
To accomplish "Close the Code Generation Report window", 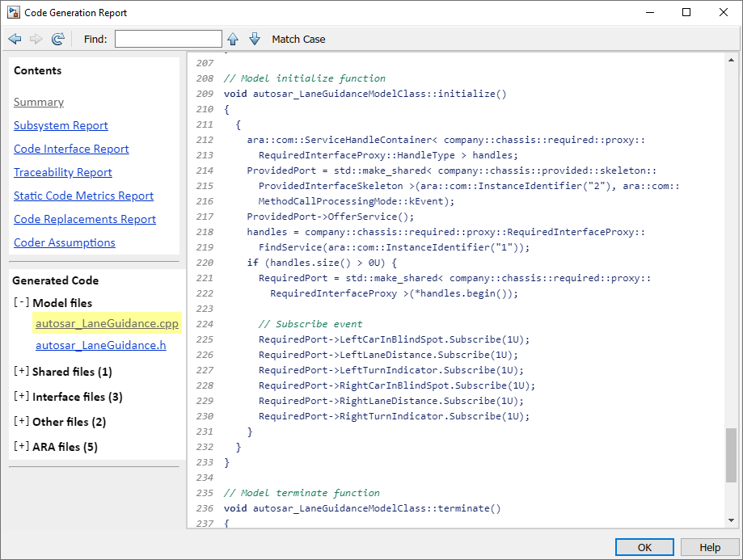I will (723, 12).
